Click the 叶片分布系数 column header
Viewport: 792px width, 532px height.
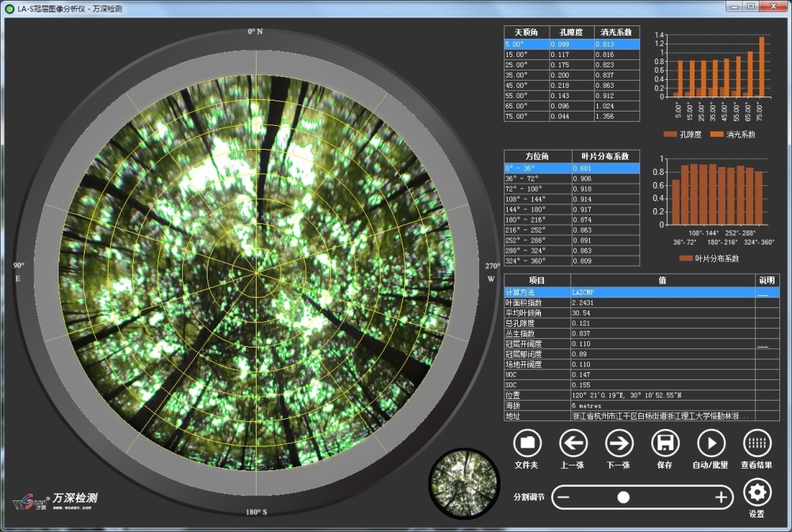tap(605, 156)
